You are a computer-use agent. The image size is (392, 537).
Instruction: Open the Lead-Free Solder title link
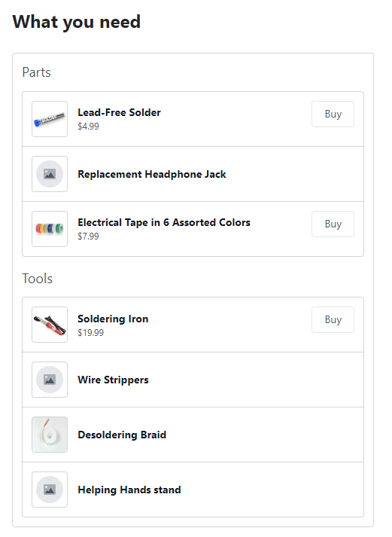(119, 112)
